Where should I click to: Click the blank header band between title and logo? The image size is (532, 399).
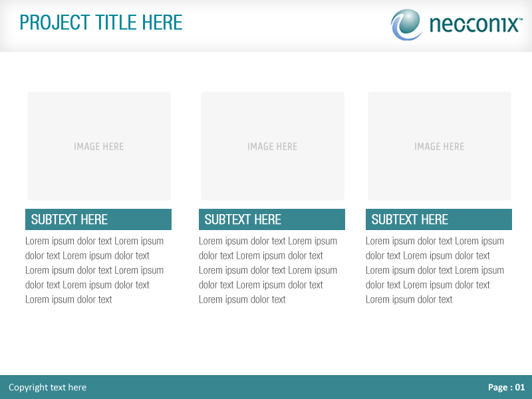(286, 25)
